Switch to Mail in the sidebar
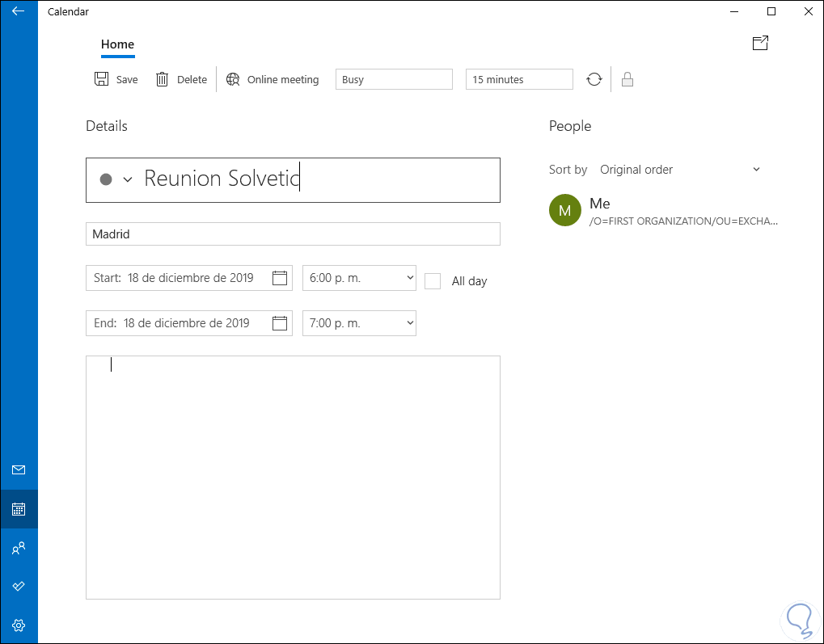Viewport: 824px width, 644px height. (x=19, y=470)
